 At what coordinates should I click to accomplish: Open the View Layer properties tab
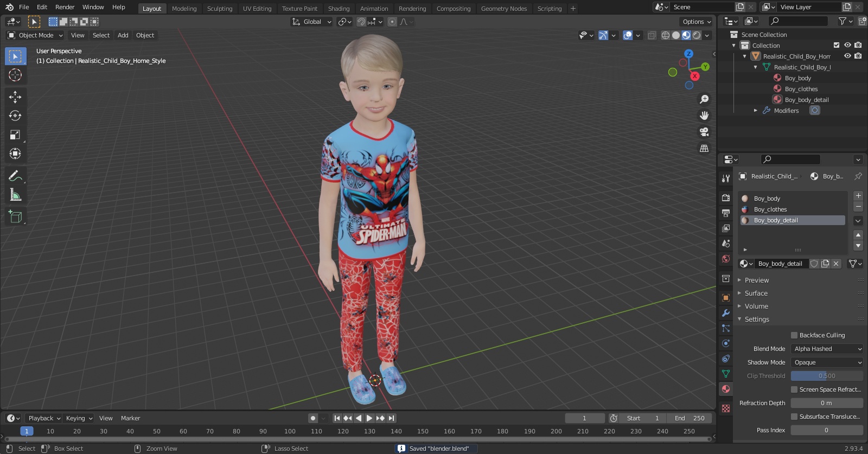coord(726,228)
